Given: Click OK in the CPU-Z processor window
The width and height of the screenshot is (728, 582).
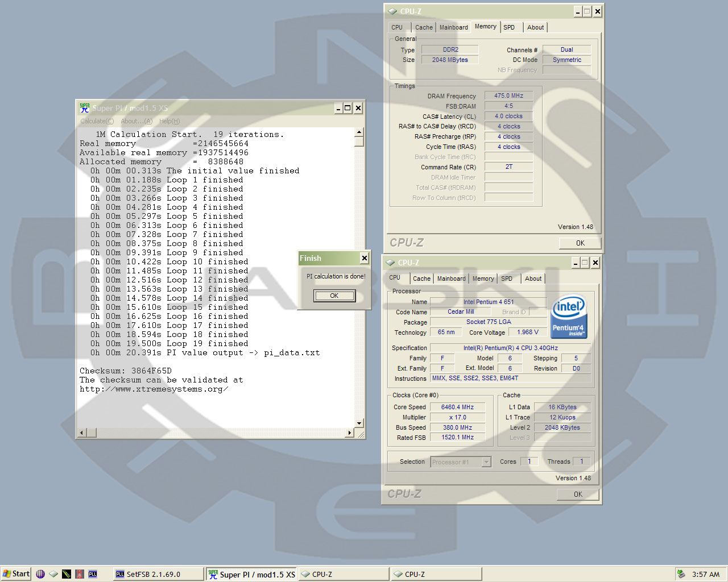Looking at the screenshot, I should [578, 494].
